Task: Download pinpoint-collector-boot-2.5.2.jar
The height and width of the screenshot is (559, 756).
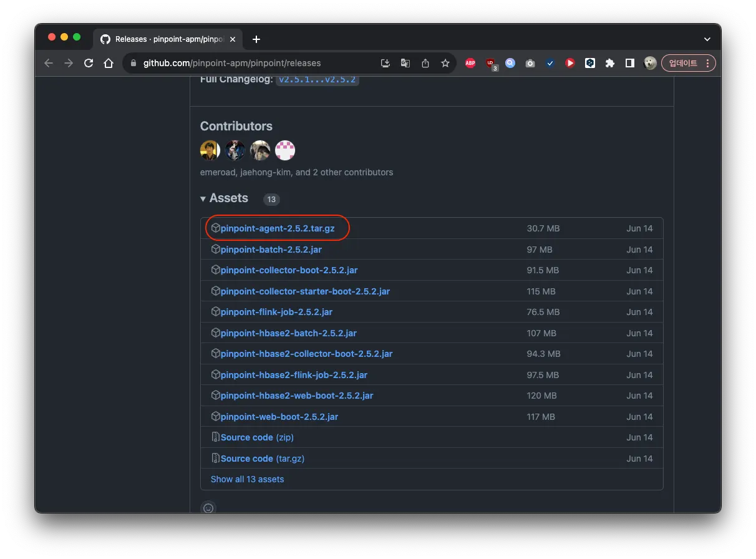Action: click(x=289, y=270)
